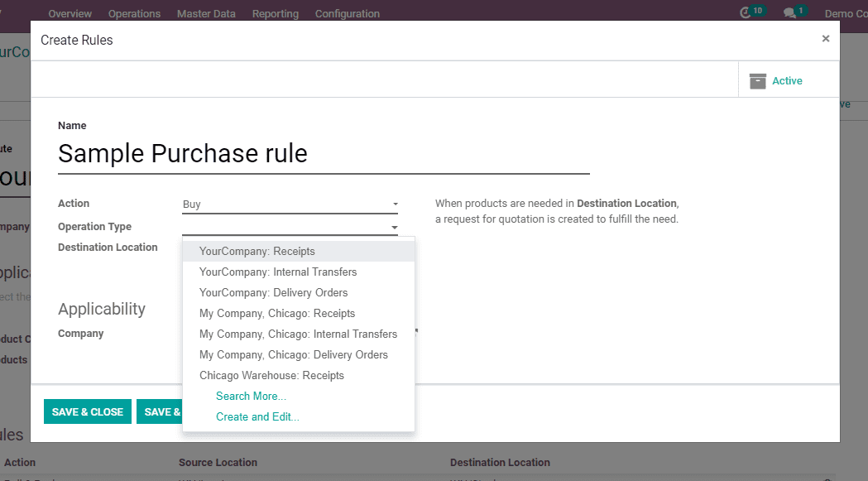
Task: Choose My Company, Chicago: Receipts
Action: [299, 313]
